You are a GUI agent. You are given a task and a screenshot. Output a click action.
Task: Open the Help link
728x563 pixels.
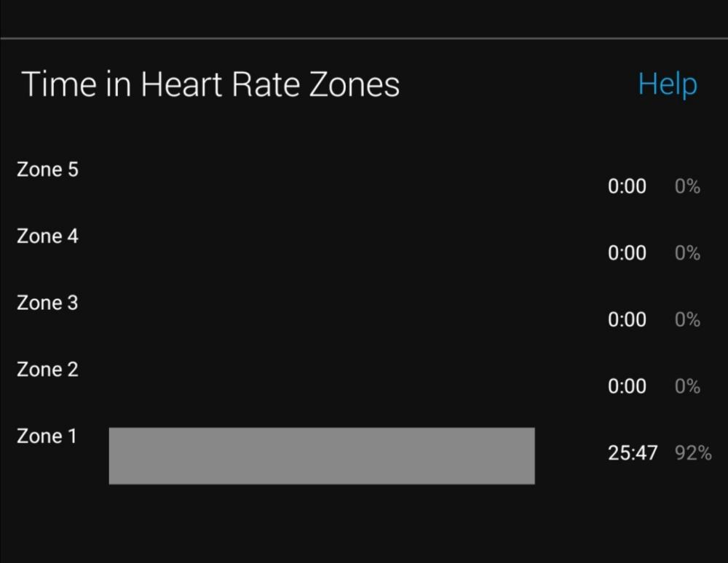pyautogui.click(x=668, y=84)
